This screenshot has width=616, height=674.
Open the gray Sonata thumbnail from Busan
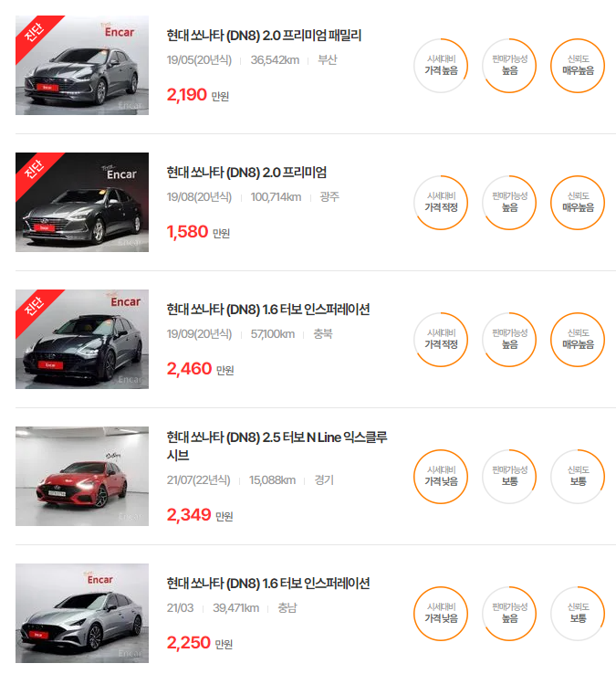82,66
